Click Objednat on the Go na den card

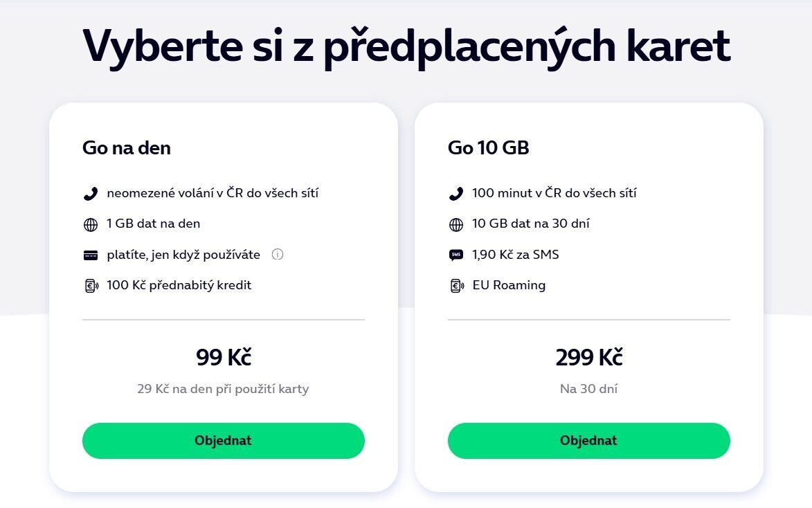coord(223,440)
